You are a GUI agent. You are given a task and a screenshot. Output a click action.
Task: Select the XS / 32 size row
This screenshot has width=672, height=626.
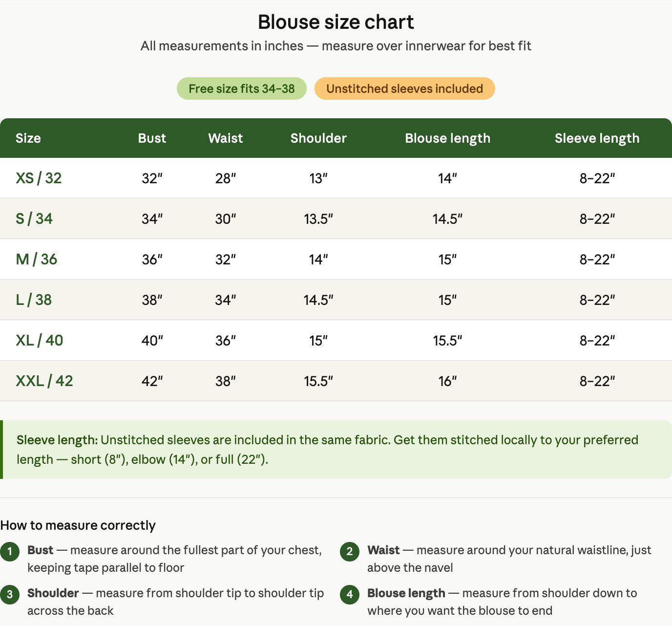click(336, 178)
